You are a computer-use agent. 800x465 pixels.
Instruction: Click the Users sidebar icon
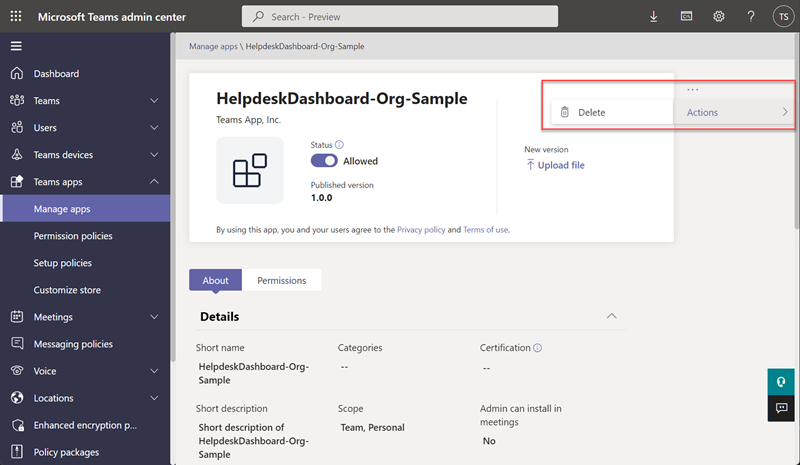(17, 127)
